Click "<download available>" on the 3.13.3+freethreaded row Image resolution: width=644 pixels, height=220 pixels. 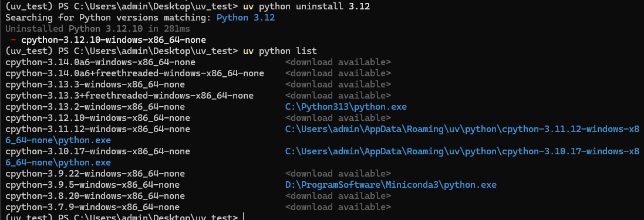pyautogui.click(x=338, y=96)
